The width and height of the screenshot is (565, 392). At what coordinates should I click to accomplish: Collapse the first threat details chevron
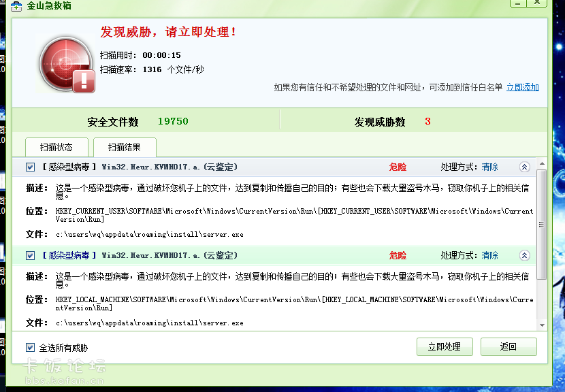point(524,167)
